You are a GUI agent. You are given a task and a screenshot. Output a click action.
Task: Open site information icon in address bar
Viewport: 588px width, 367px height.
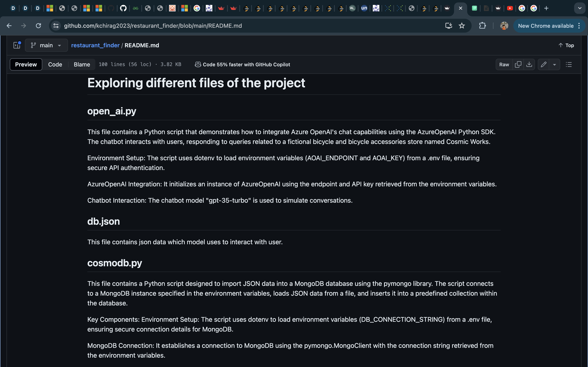[x=56, y=26]
